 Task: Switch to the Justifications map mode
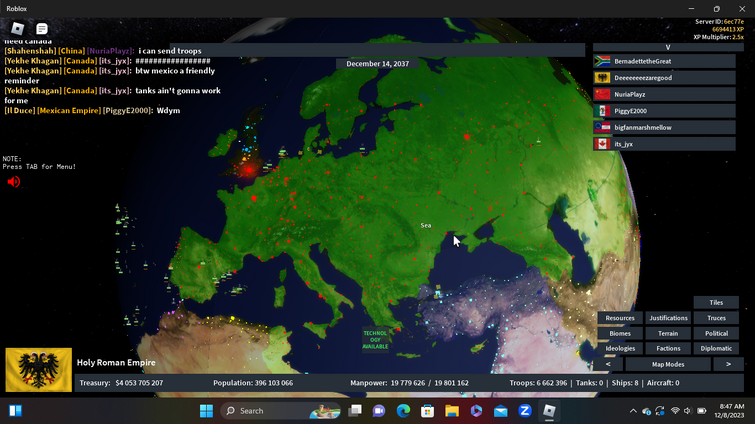[x=668, y=318]
